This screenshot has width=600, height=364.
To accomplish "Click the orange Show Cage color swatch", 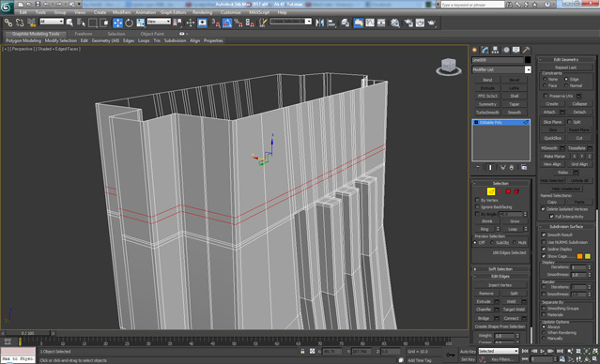I will [579, 256].
